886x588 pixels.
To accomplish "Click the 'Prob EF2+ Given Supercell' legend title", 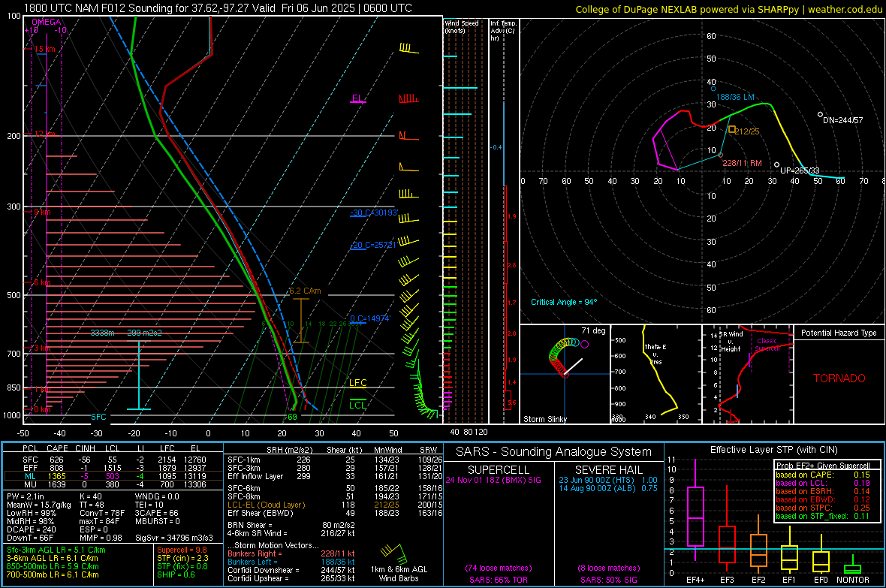I will coord(823,466).
